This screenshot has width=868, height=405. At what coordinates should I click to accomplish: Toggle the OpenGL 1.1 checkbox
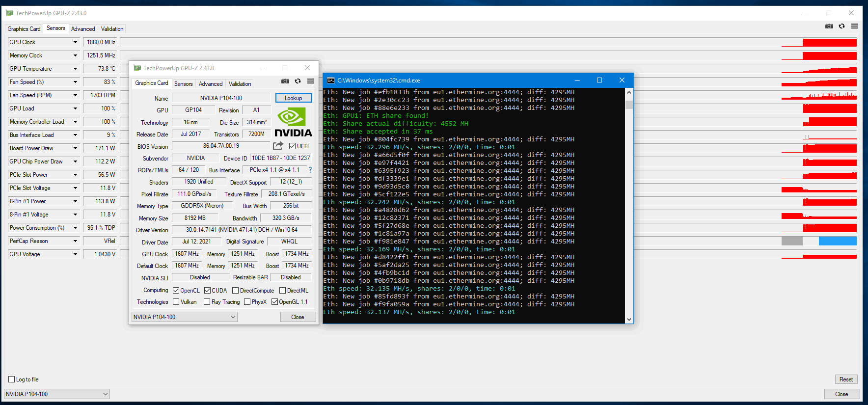point(274,302)
